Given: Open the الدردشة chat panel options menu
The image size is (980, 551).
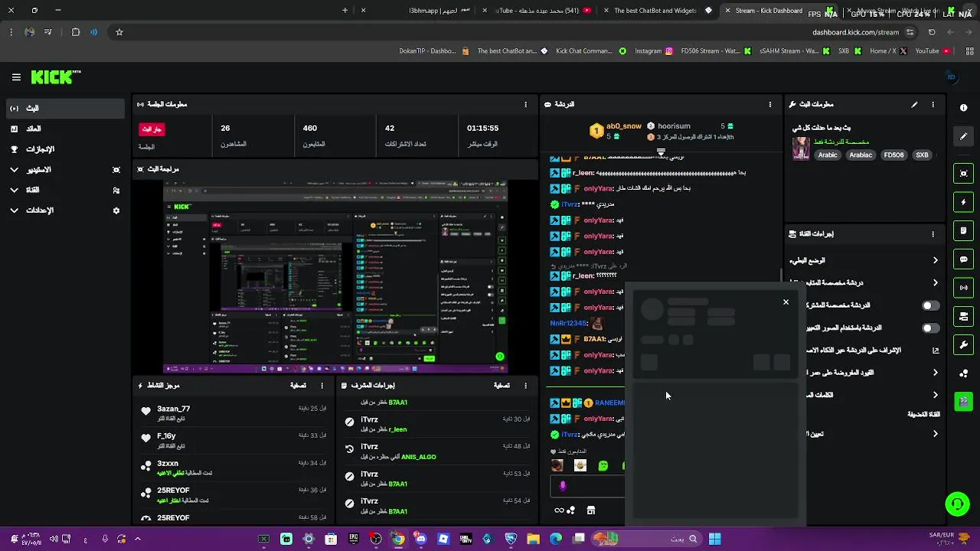Looking at the screenshot, I should tap(770, 104).
